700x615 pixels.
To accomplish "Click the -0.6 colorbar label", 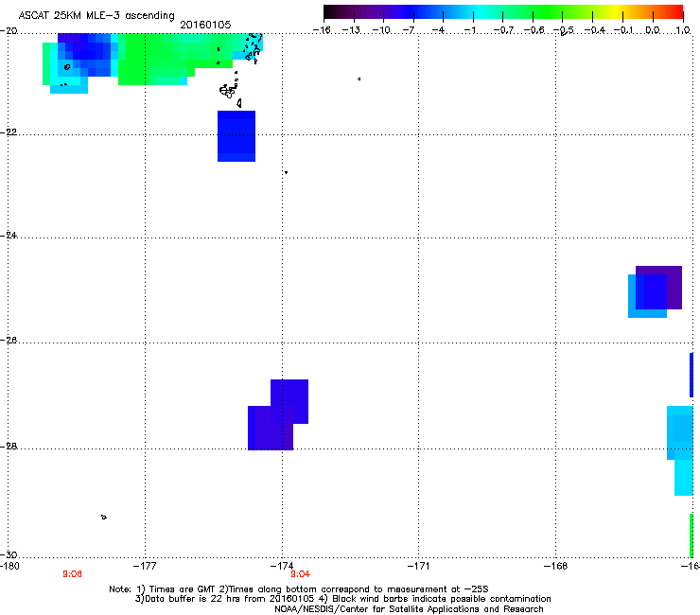I will [x=534, y=30].
